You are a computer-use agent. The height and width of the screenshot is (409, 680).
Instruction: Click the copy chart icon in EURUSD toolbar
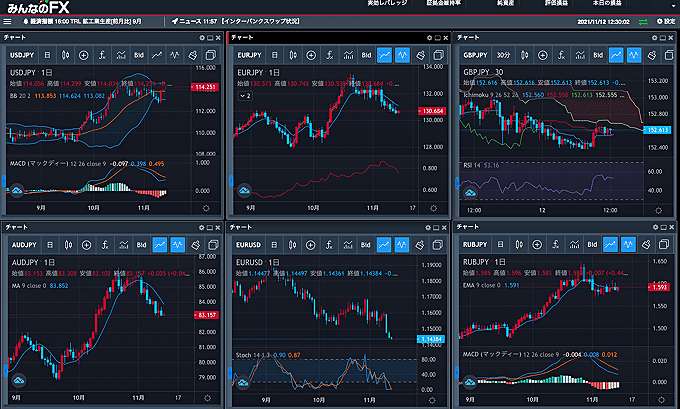click(438, 245)
